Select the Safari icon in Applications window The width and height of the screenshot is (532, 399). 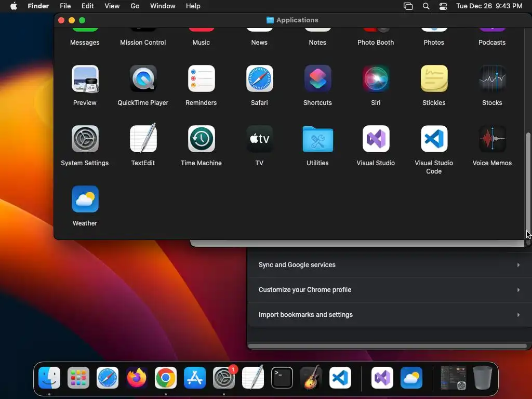click(260, 79)
